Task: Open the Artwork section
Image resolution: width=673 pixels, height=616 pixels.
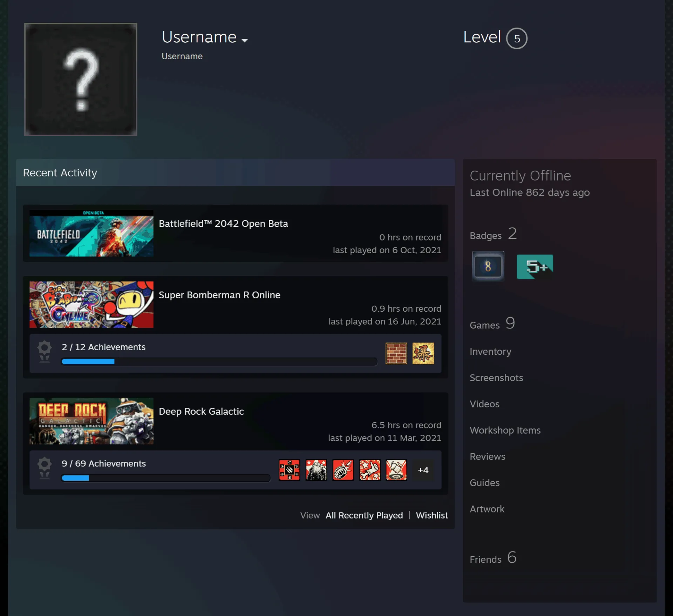Action: click(x=487, y=509)
